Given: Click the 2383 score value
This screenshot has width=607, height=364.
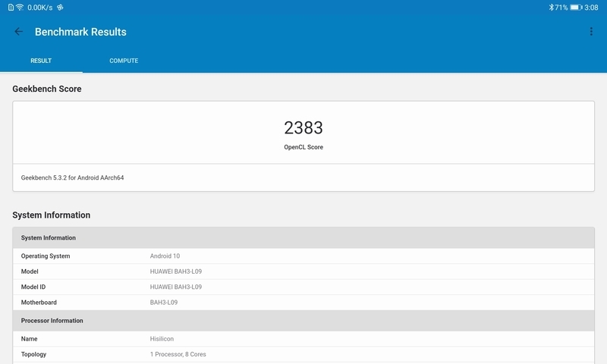Looking at the screenshot, I should 303,128.
